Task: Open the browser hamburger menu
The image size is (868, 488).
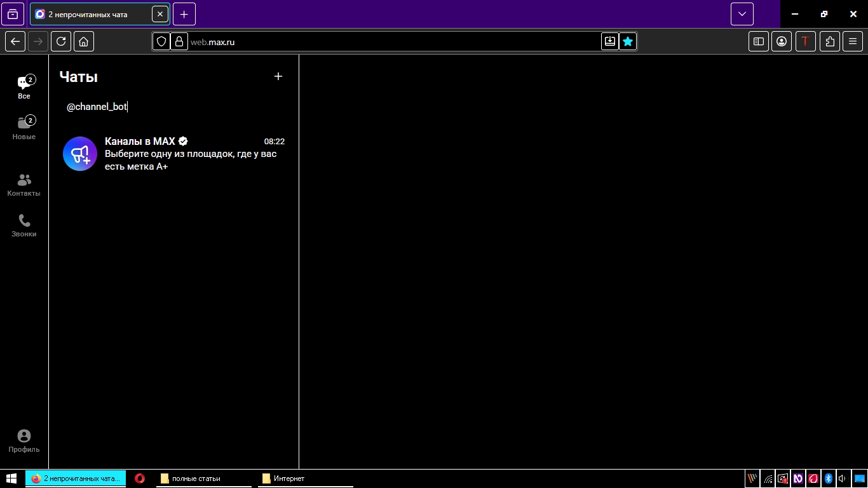Action: (853, 41)
